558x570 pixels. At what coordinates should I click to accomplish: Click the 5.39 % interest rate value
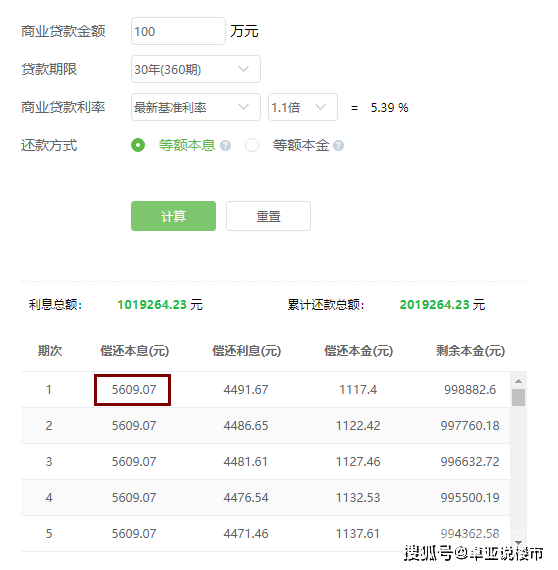[389, 108]
